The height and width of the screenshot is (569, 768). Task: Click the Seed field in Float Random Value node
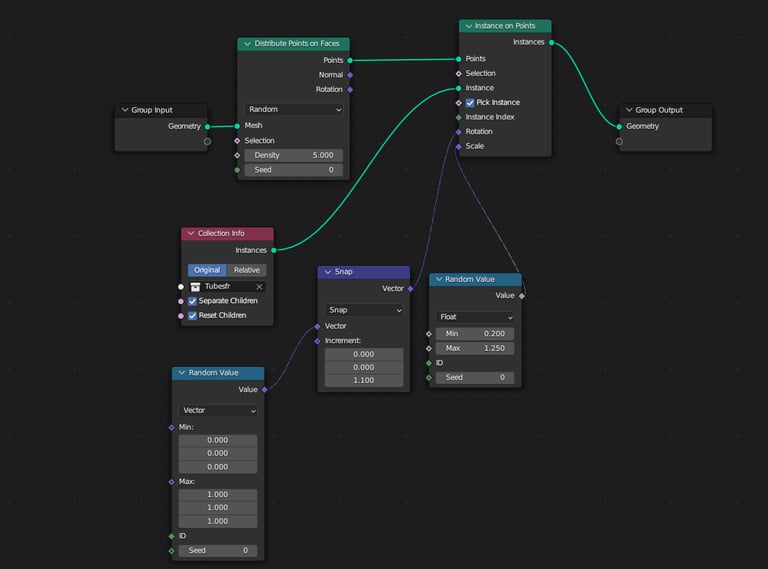click(x=475, y=378)
